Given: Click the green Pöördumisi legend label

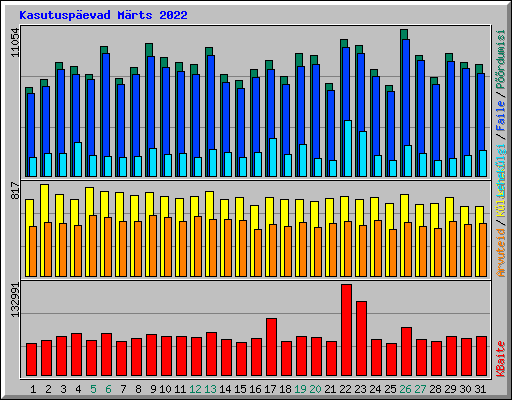Looking at the screenshot, I should pos(501,59).
